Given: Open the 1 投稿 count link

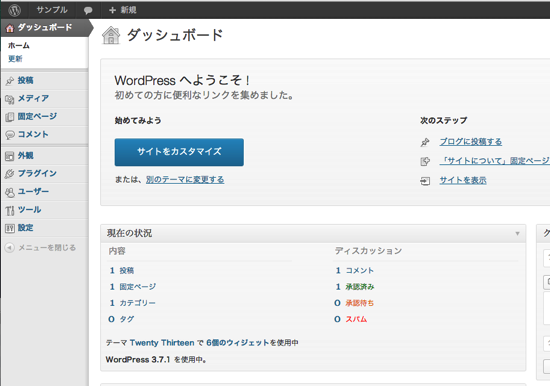Looking at the screenshot, I should point(122,271).
